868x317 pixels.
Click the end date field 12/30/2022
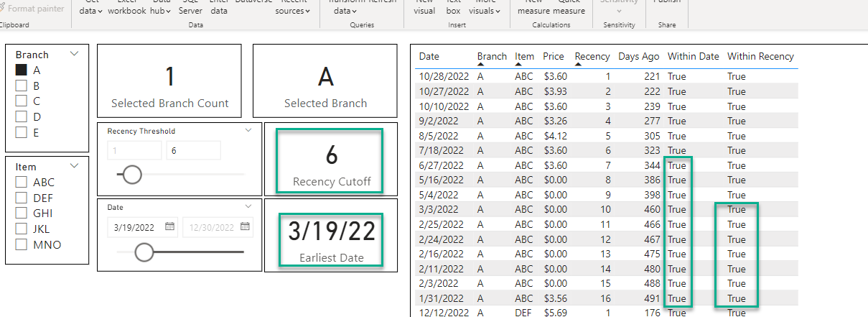218,226
